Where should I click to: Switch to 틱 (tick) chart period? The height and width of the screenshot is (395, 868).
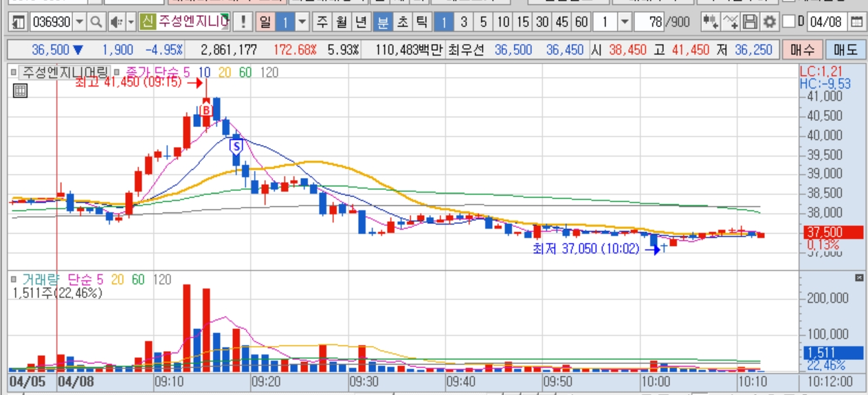click(421, 22)
